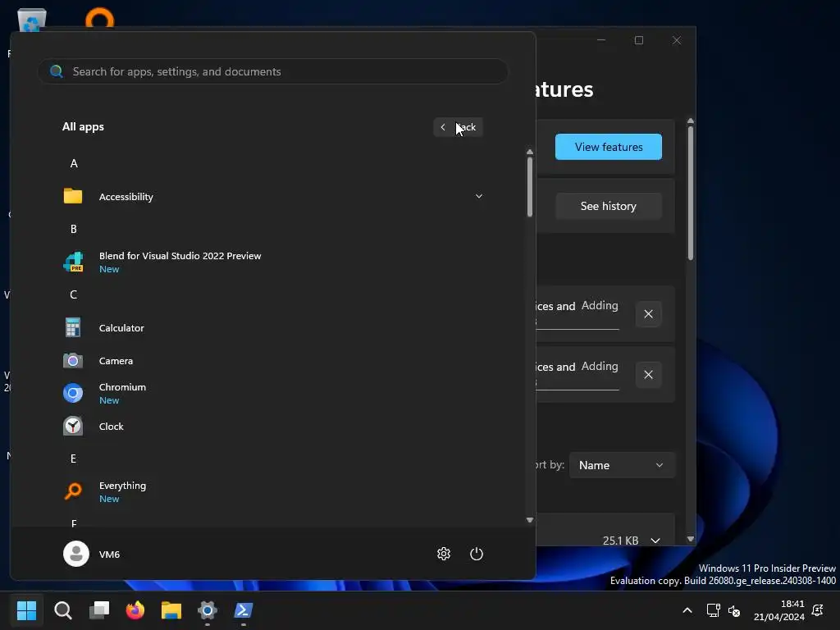Open the Start menu power options
The image size is (840, 630).
(477, 554)
